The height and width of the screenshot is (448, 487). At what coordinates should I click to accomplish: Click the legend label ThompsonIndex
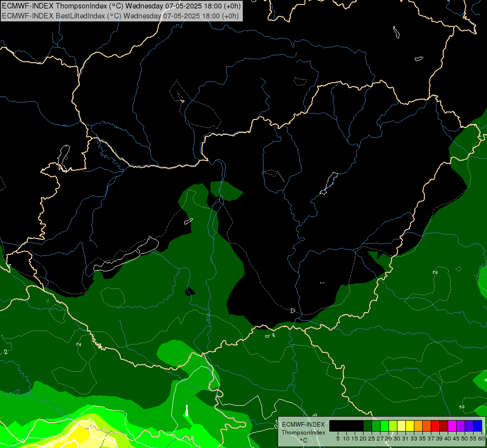tap(303, 433)
